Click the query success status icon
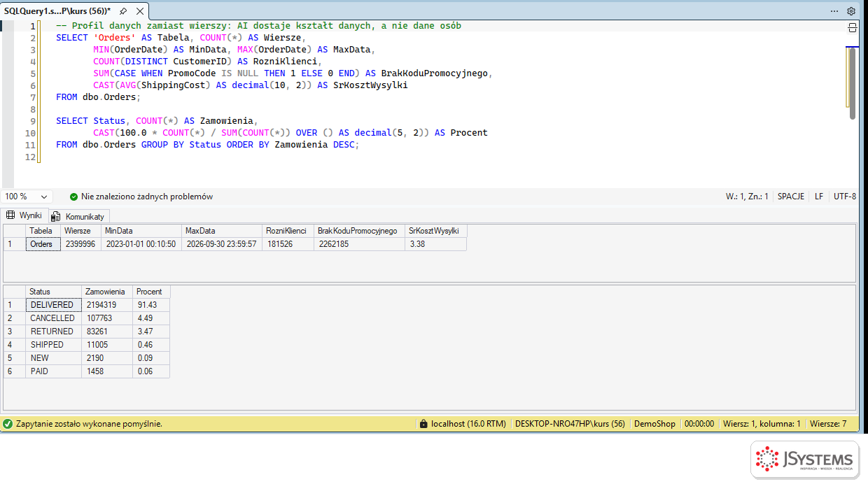The height and width of the screenshot is (484, 868). click(8, 424)
